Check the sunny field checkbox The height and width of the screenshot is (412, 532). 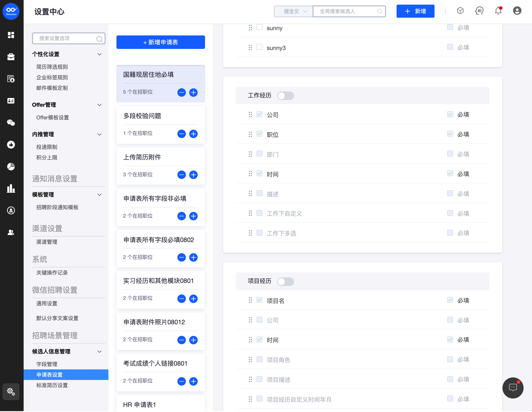pyautogui.click(x=259, y=27)
